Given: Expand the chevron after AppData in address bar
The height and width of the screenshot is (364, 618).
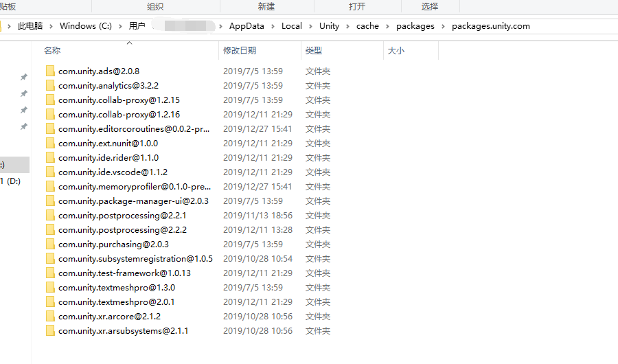Looking at the screenshot, I should tap(273, 26).
